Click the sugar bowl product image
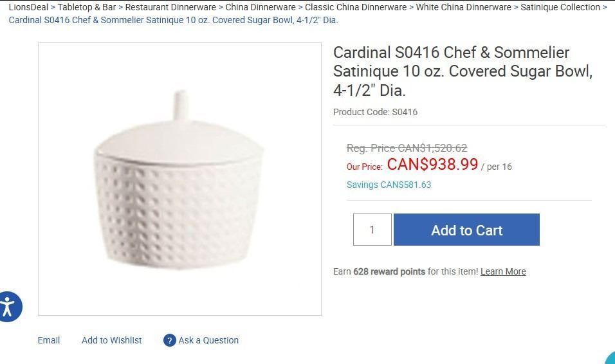 179,179
